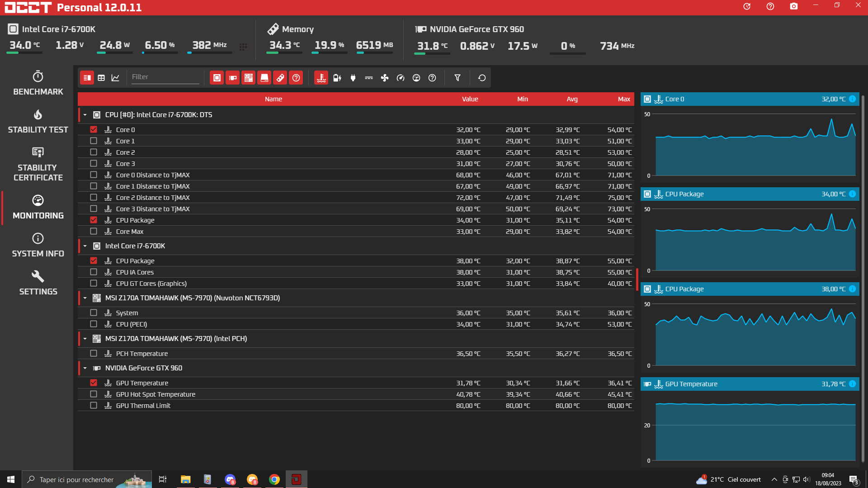Uncheck the Core 0 sensor checkbox

94,129
